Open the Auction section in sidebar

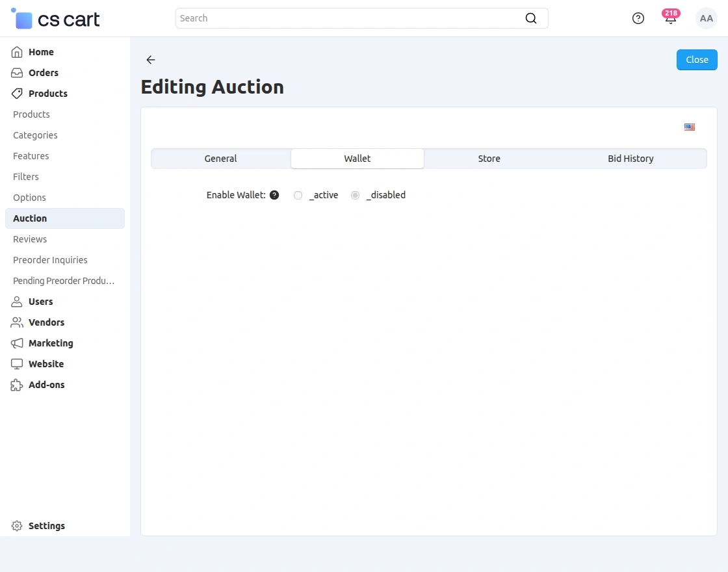click(x=29, y=218)
